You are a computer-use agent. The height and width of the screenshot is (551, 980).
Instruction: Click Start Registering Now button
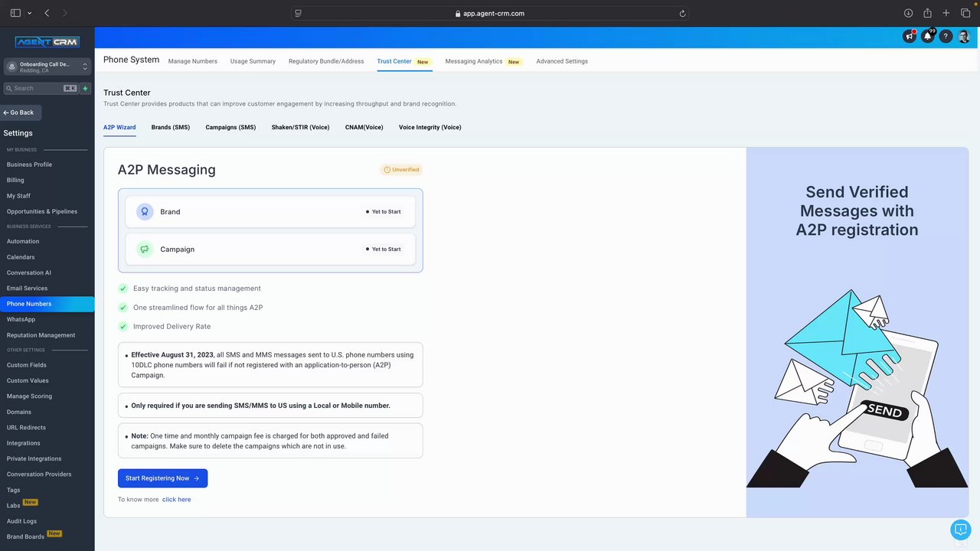pos(162,478)
